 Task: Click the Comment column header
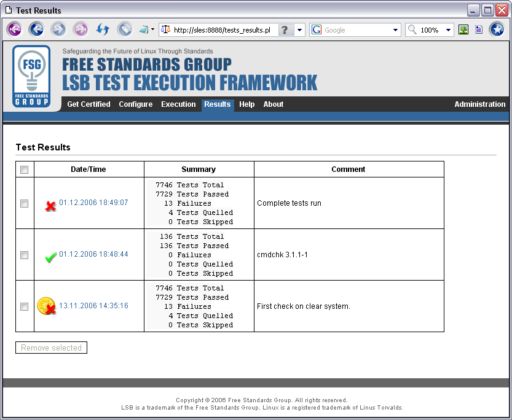pos(349,169)
